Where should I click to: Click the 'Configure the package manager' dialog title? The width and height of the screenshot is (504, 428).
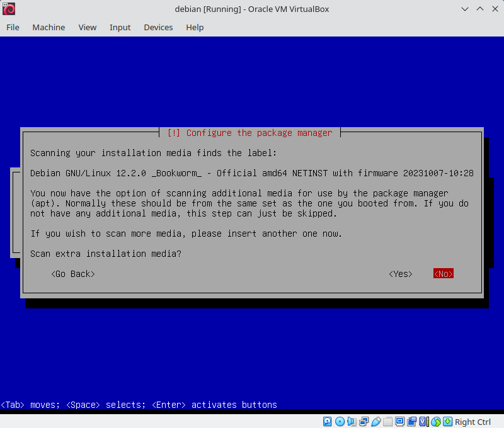click(249, 133)
